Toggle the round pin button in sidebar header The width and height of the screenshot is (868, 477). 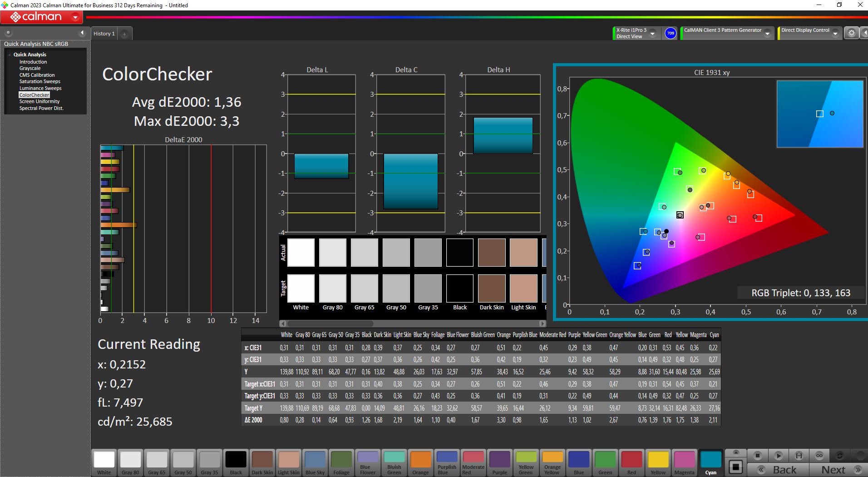[8, 33]
